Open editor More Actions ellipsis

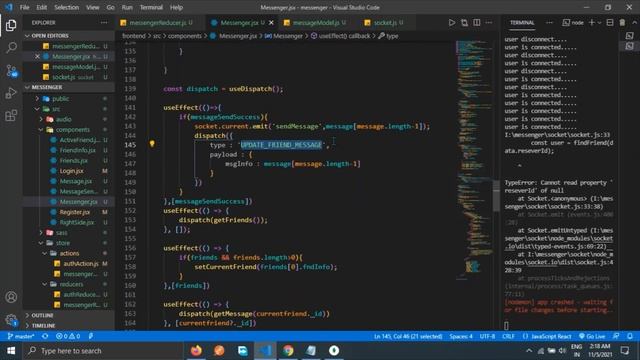(489, 22)
